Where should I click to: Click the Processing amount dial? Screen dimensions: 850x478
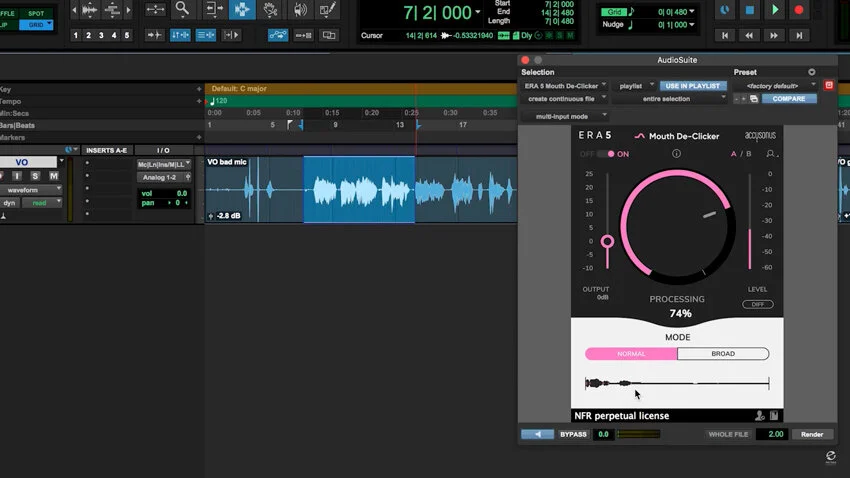(x=677, y=227)
